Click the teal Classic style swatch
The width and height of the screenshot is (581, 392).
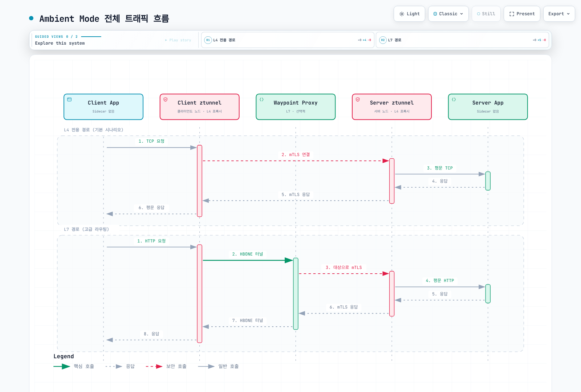coord(435,14)
